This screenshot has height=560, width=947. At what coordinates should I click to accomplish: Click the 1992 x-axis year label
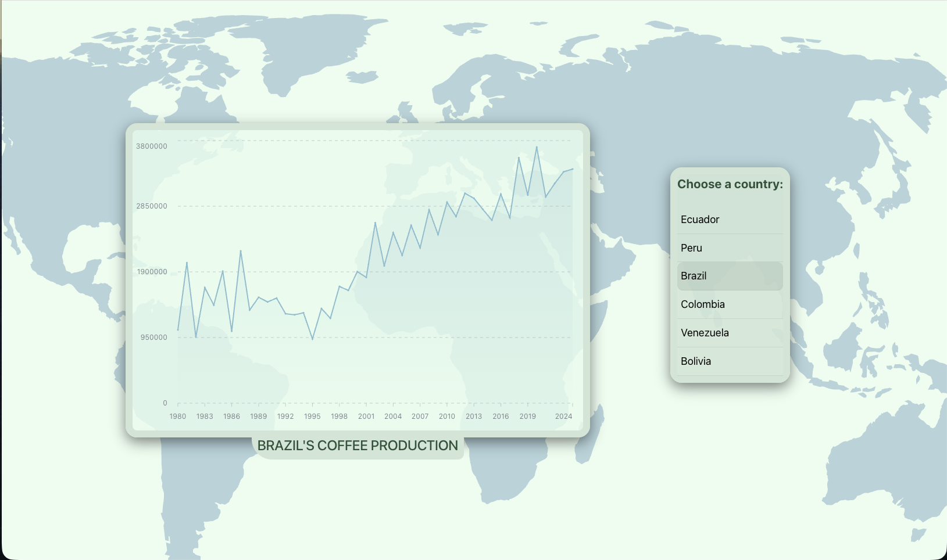(285, 417)
